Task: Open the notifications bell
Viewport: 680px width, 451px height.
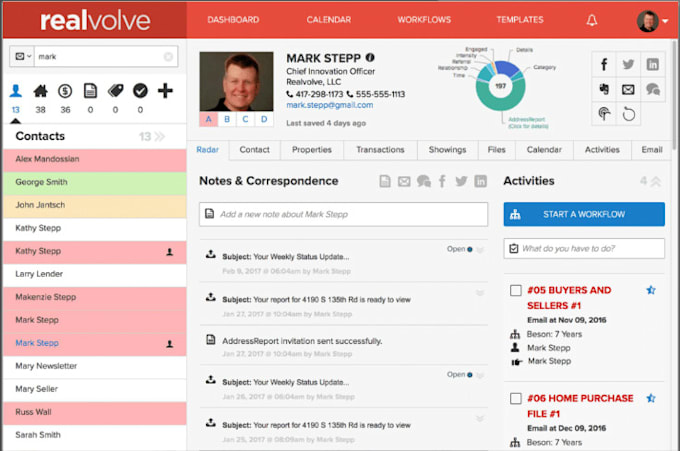Action: (592, 20)
